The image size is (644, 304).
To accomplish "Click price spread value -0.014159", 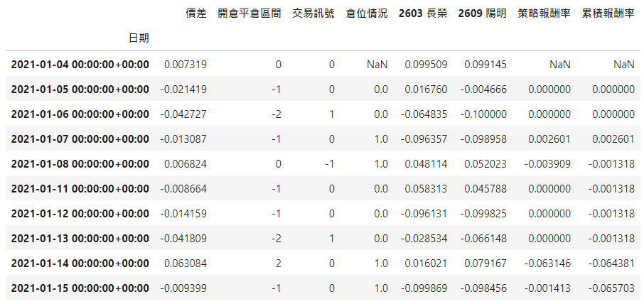I will coord(183,214).
